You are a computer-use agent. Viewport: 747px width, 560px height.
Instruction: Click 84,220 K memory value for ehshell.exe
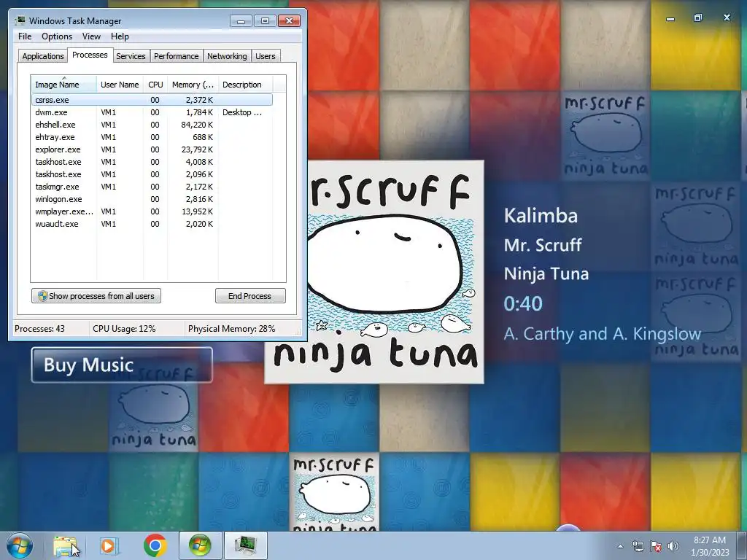tap(197, 125)
